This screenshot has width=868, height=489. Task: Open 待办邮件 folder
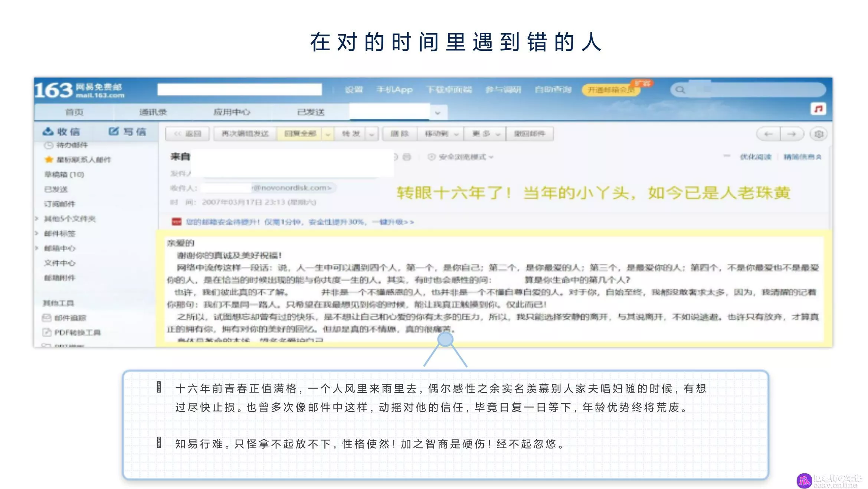[x=72, y=144]
